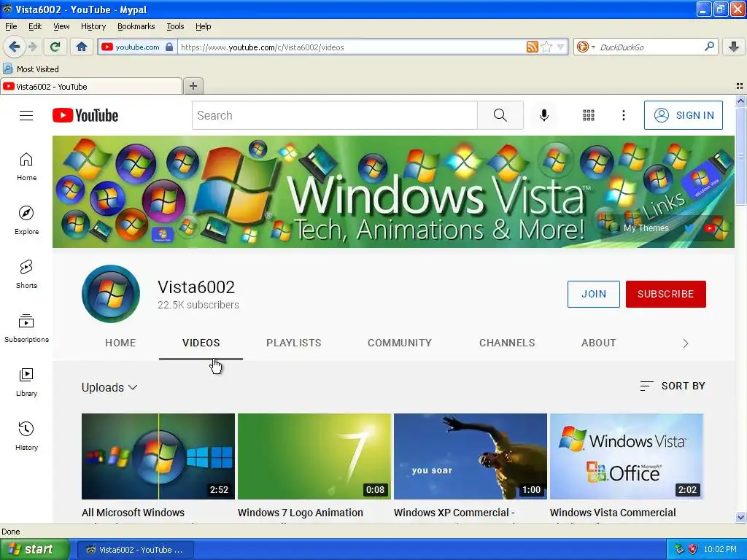Screen dimensions: 747x560
Task: Click the Vista6002 taskbar window button
Action: tap(135, 550)
